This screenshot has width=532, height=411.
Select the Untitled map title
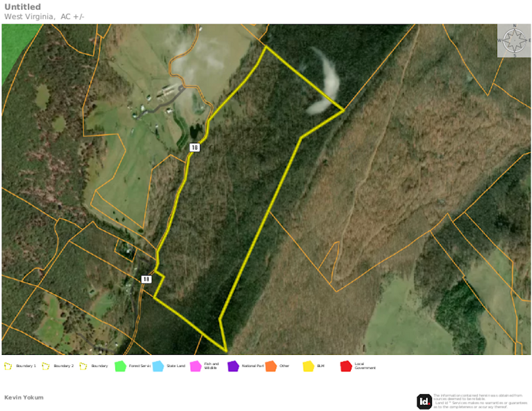coord(22,7)
